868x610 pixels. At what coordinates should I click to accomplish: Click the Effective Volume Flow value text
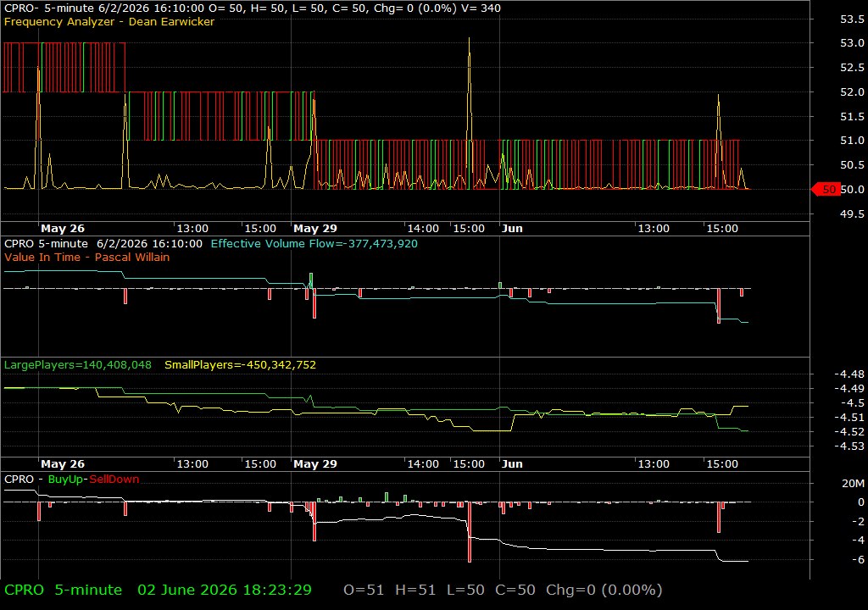(314, 243)
